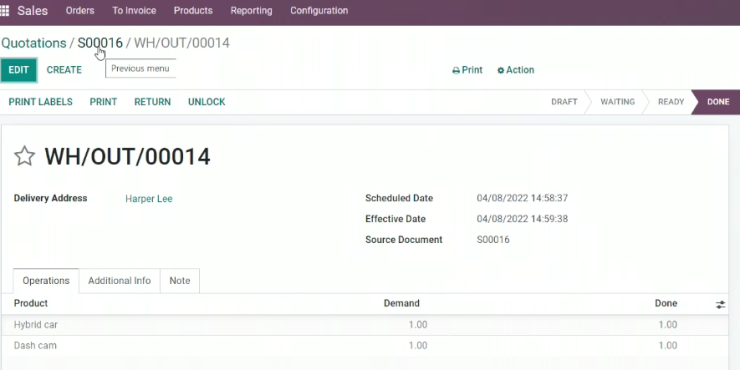Viewport: 740px width, 370px height.
Task: Open the Reporting menu
Action: 251,10
